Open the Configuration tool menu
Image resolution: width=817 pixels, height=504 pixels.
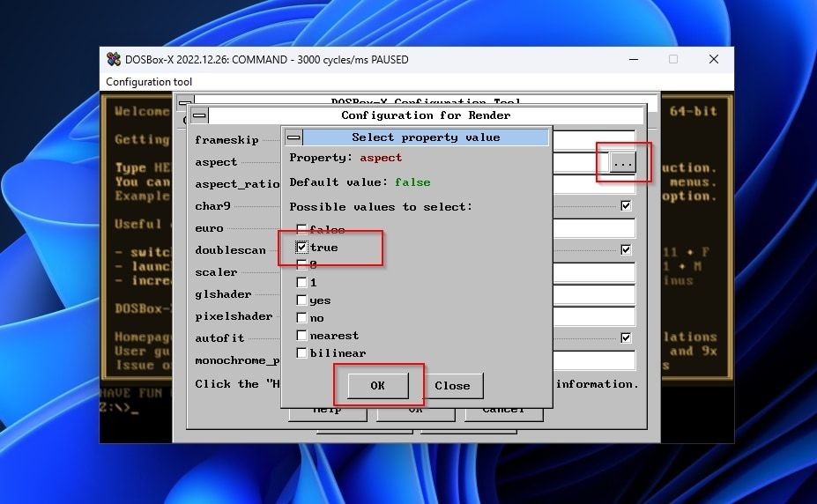click(149, 82)
